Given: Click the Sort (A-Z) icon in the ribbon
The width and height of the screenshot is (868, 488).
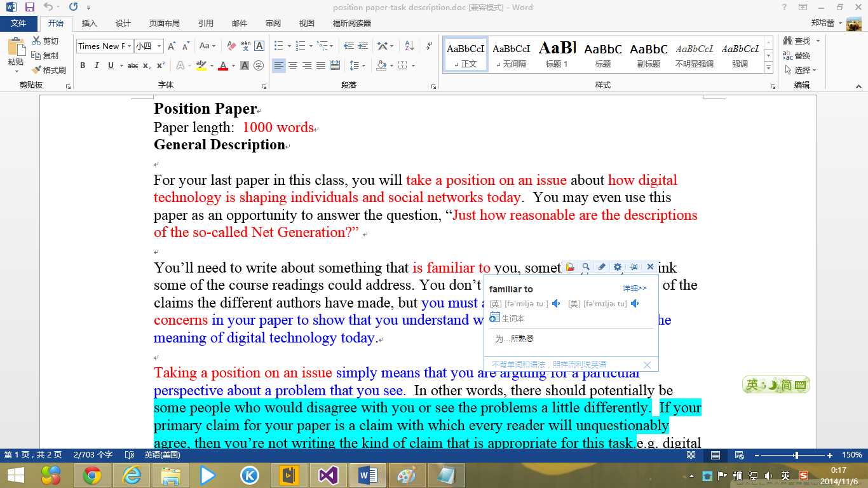Looking at the screenshot, I should pos(409,46).
